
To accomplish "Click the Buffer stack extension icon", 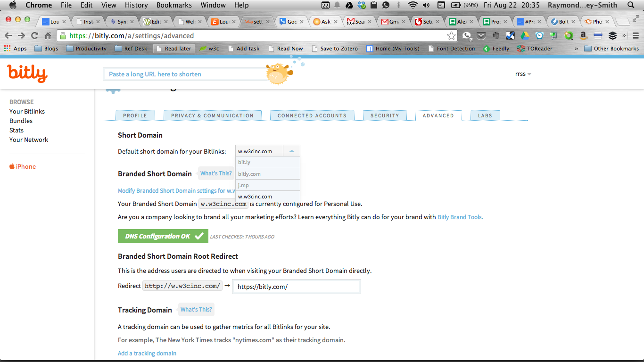I will (x=612, y=35).
